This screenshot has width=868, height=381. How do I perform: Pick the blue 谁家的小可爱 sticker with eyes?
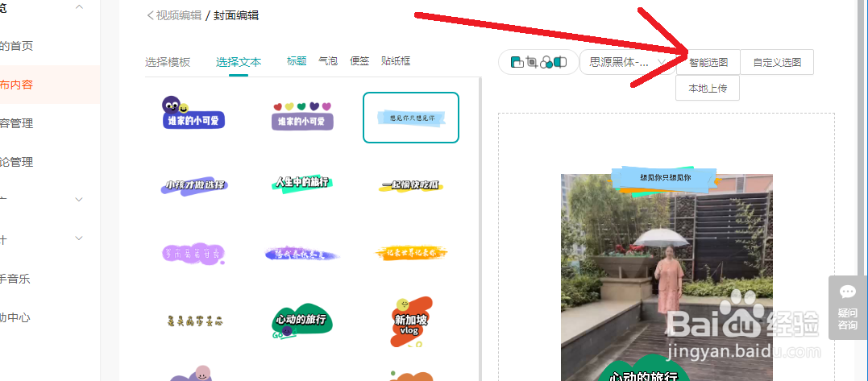[193, 114]
